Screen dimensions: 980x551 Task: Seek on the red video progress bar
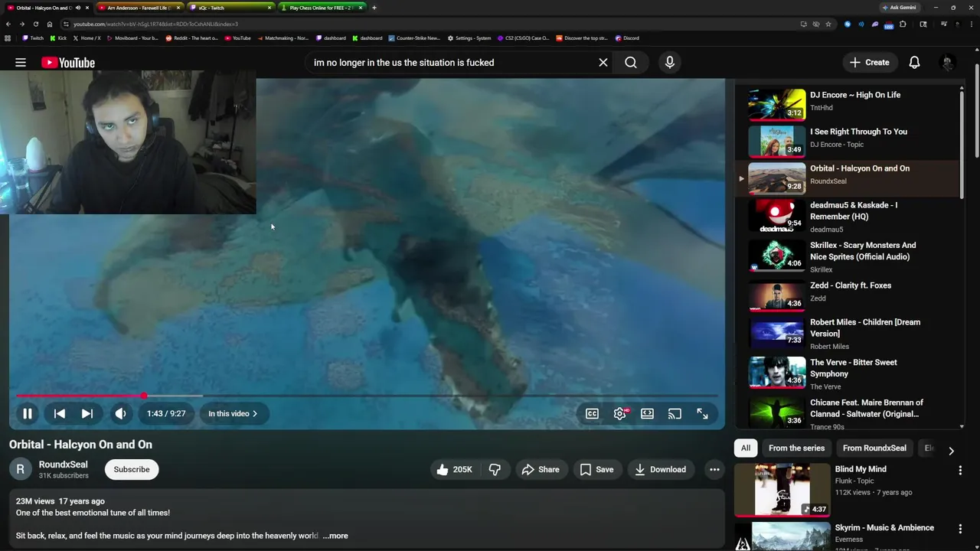pos(367,396)
